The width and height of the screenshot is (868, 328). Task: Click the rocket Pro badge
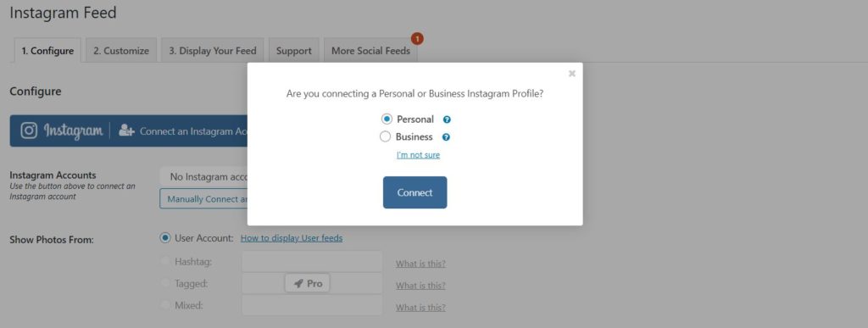pyautogui.click(x=308, y=284)
